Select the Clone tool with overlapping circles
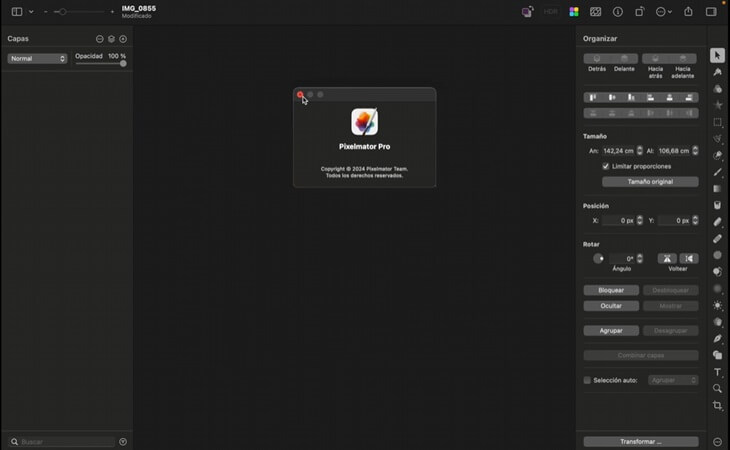Image resolution: width=730 pixels, height=450 pixels. point(717,272)
